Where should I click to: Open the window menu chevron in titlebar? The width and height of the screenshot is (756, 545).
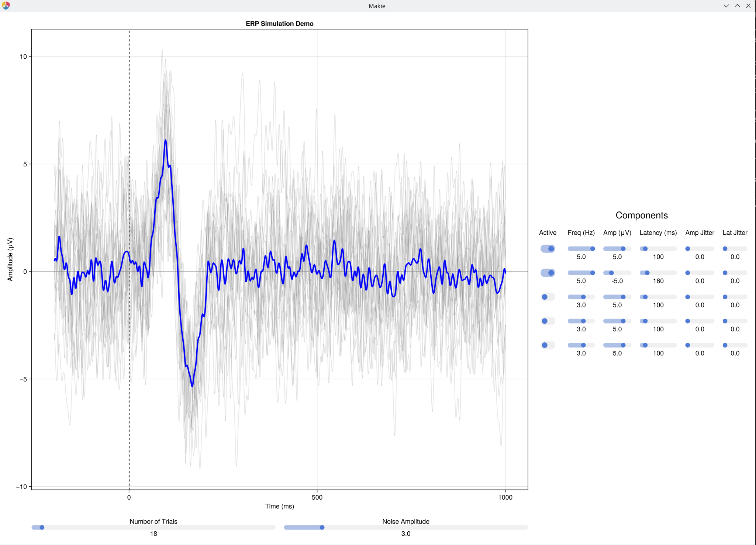coord(726,6)
